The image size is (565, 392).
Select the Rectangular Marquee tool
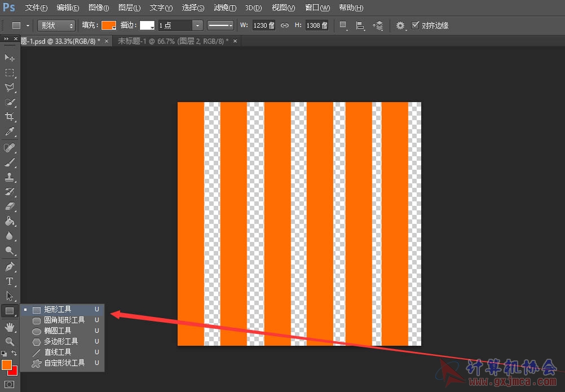10,72
